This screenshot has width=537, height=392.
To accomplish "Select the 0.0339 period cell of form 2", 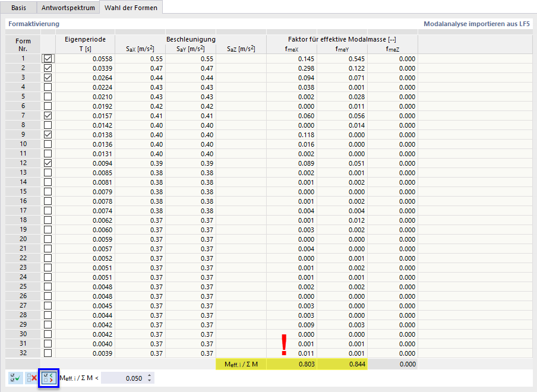I will (86, 68).
